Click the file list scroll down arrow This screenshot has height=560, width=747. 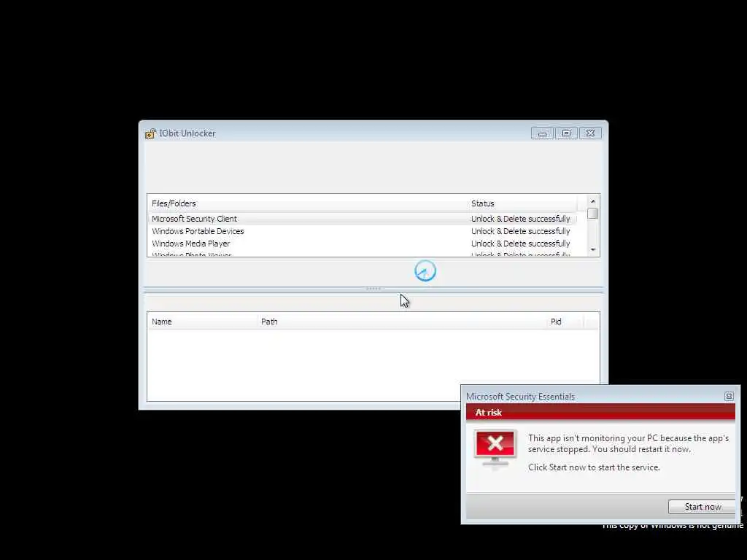592,250
